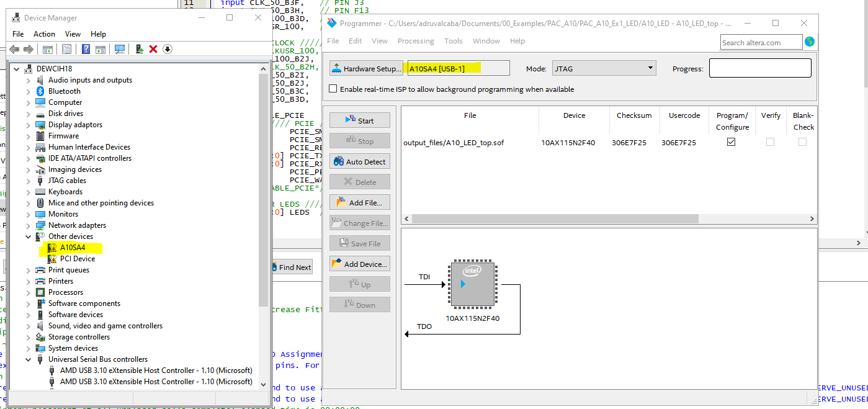Click black down-arrow Disable device icon
868x409 pixels.
tap(167, 49)
